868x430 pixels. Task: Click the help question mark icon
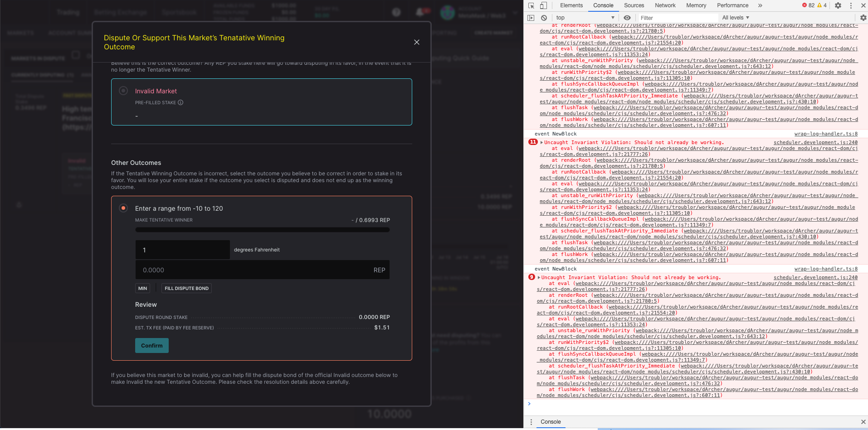tap(396, 12)
